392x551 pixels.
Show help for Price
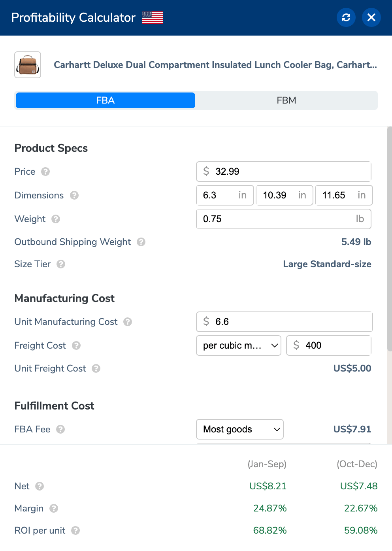[45, 172]
